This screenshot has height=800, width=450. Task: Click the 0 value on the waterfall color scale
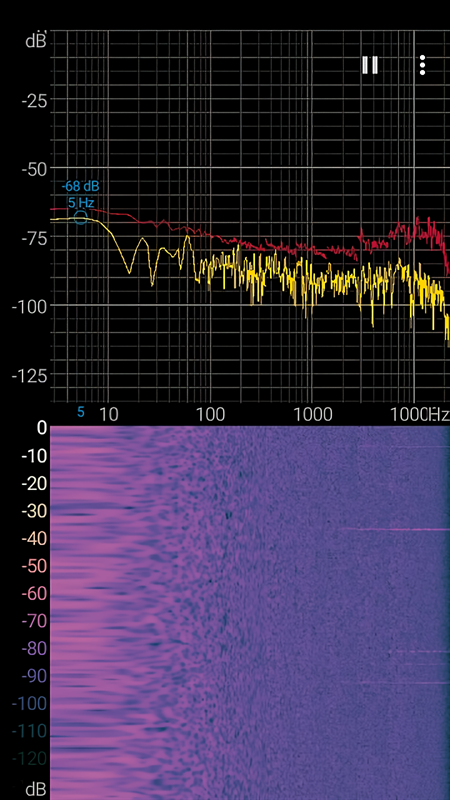tap(42, 428)
